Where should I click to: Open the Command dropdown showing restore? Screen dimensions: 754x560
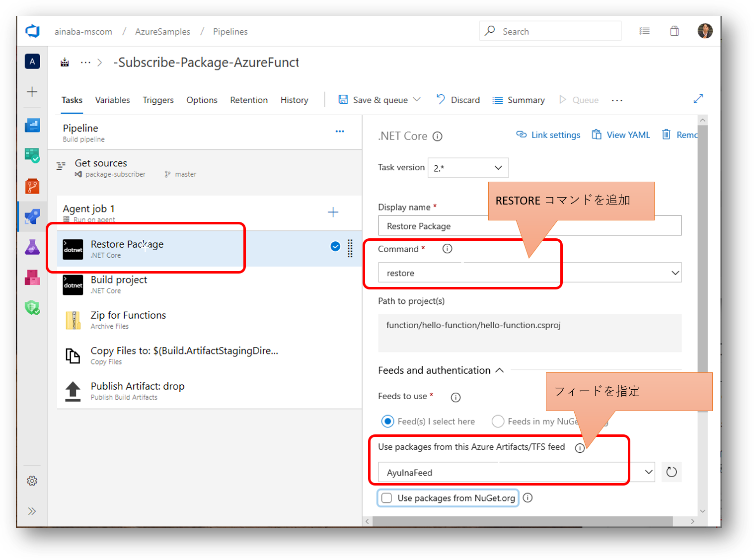coord(529,273)
